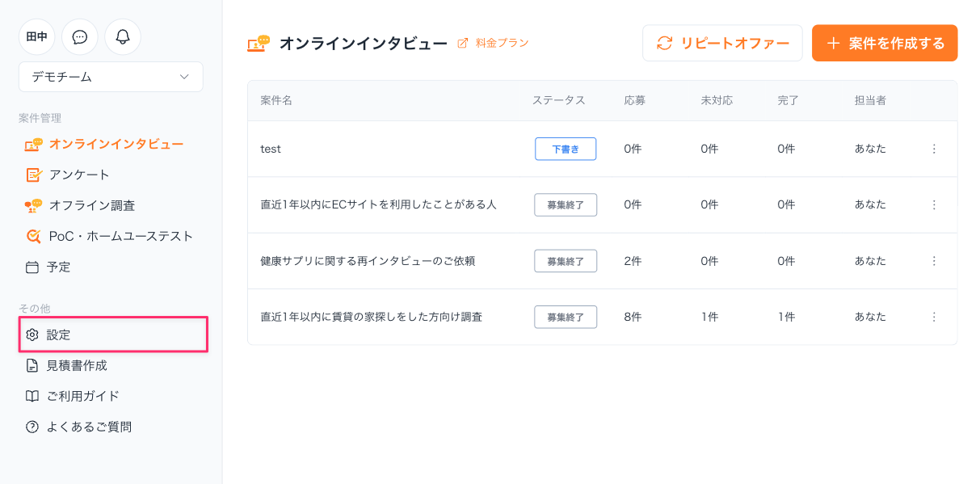The height and width of the screenshot is (484, 980).
Task: Open the 料金プラン external link
Action: (501, 43)
